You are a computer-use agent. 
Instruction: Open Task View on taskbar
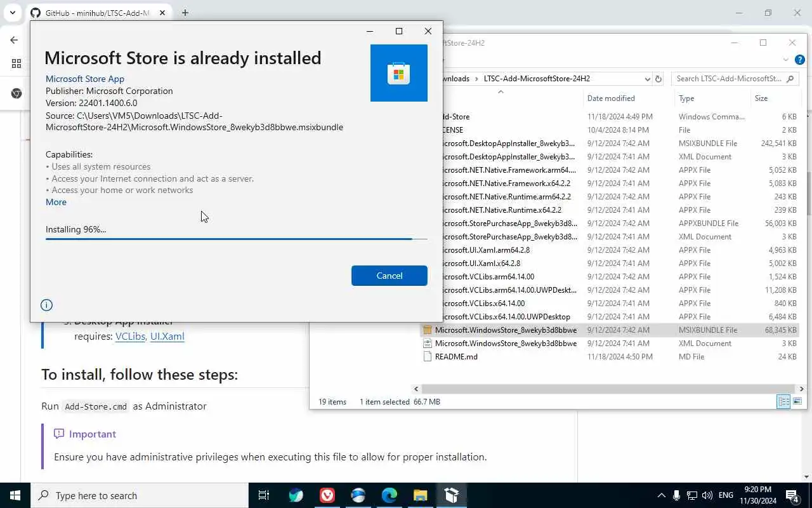(264, 495)
